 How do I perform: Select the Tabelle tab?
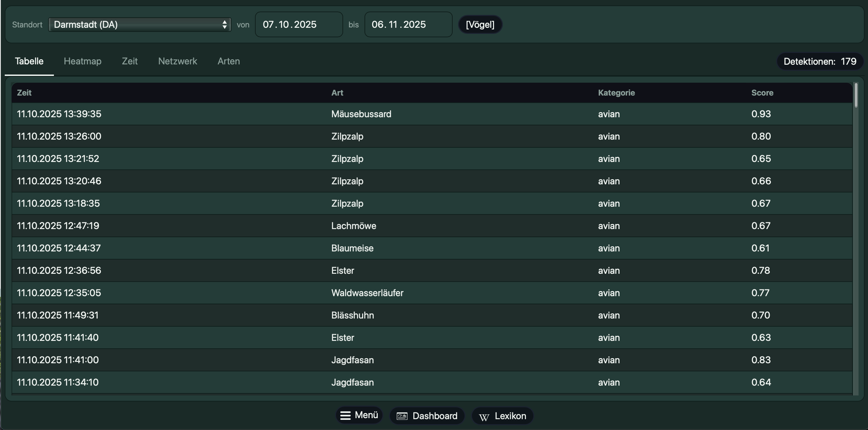click(x=29, y=61)
